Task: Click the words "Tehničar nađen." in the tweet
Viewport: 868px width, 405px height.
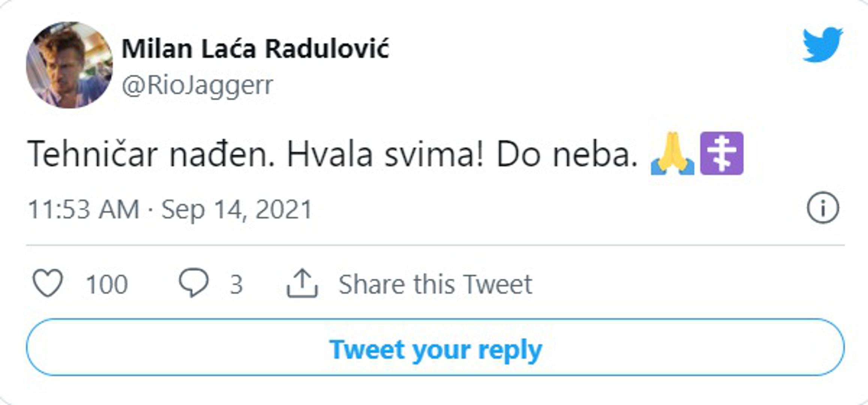Action: 151,154
